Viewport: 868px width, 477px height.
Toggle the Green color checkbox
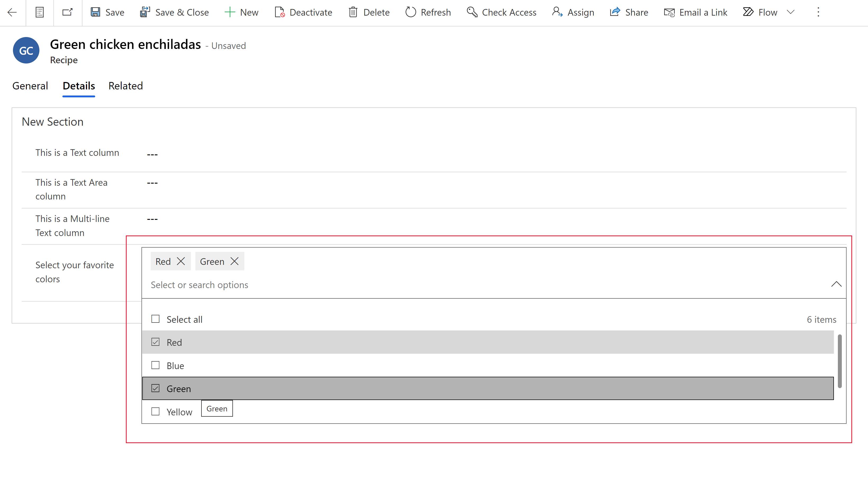click(155, 388)
